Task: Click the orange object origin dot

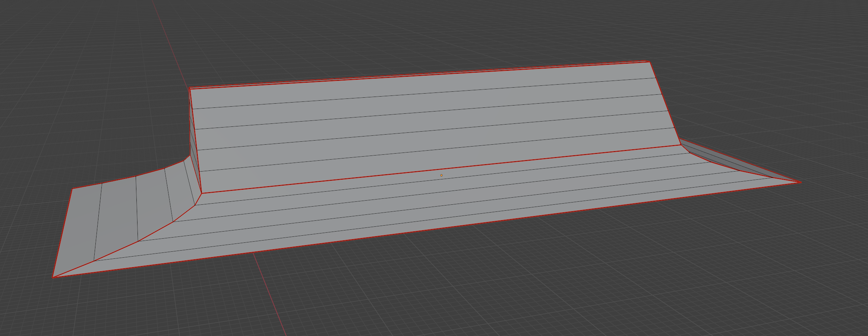Action: [x=441, y=175]
